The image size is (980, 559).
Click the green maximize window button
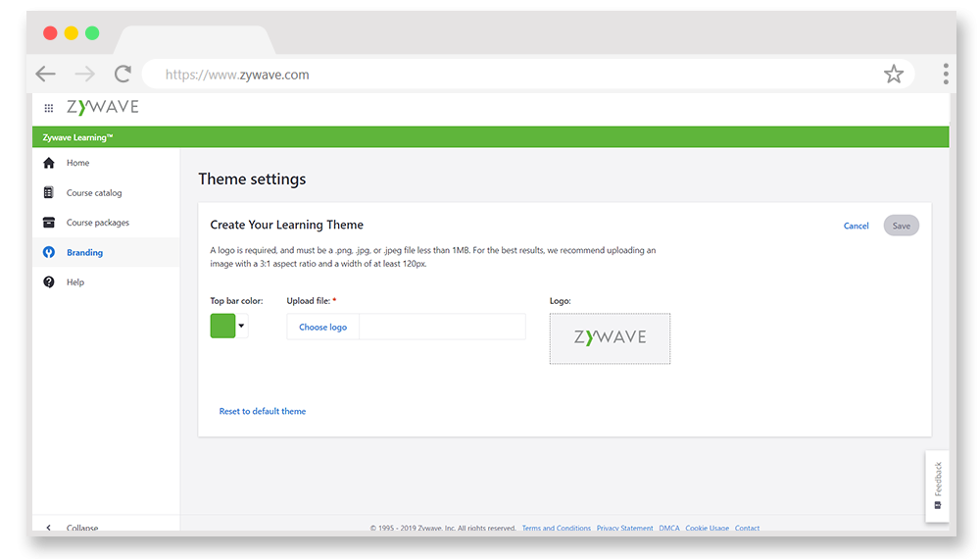pos(92,32)
